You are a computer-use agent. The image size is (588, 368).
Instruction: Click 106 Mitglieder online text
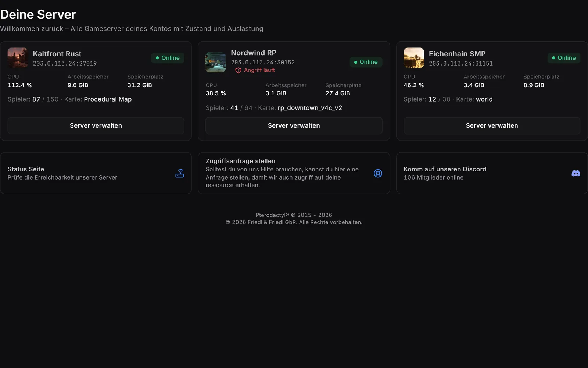[x=434, y=177]
